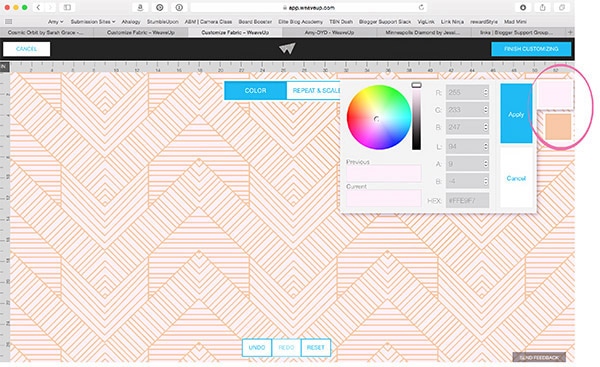Expand the Amy bookmarks dropdown
This screenshot has width=600, height=367.
coord(55,22)
